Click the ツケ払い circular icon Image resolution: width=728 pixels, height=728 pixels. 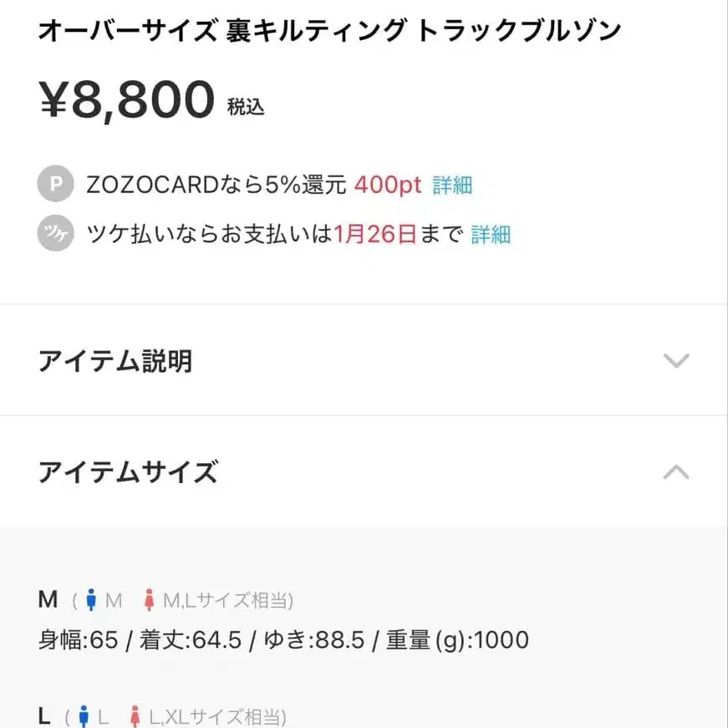(x=53, y=234)
